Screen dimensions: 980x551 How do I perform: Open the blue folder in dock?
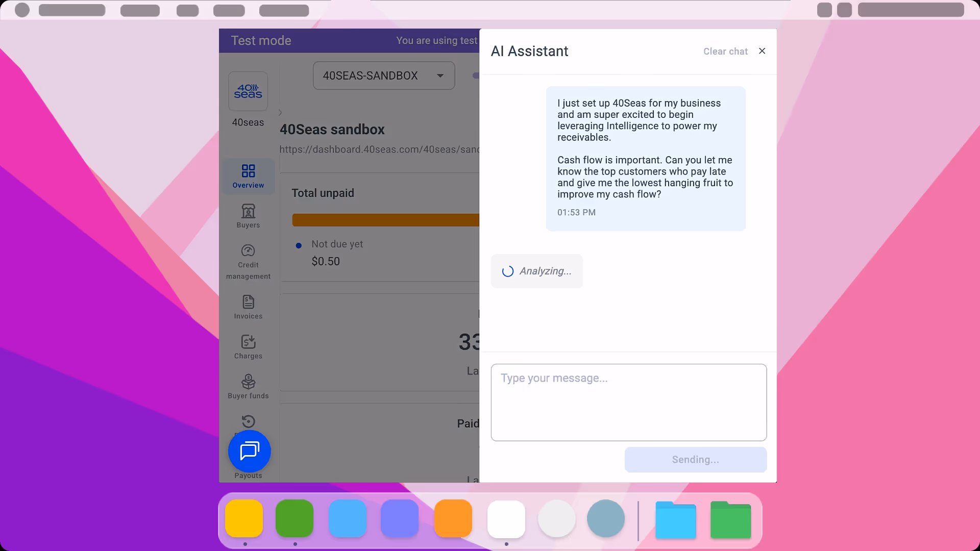click(x=675, y=520)
